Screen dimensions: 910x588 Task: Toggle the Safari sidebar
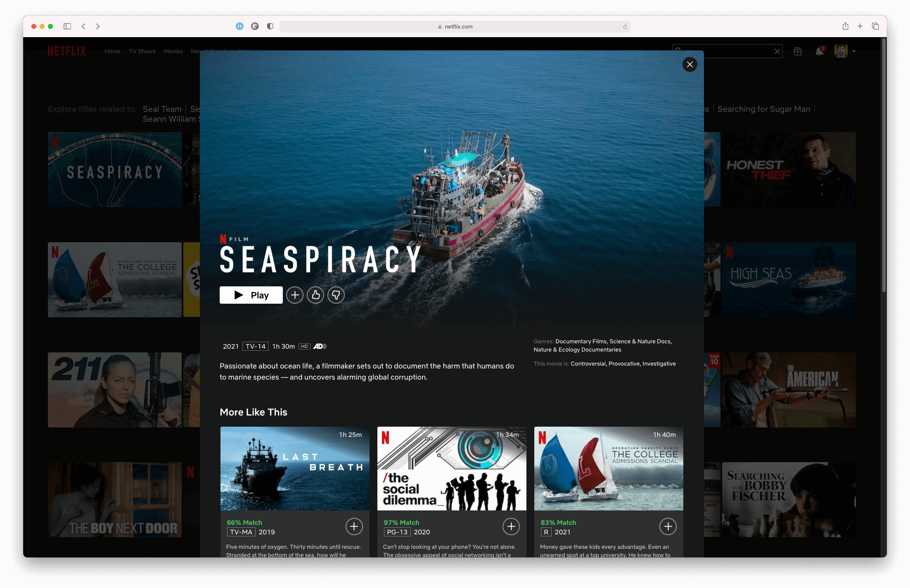(x=67, y=26)
